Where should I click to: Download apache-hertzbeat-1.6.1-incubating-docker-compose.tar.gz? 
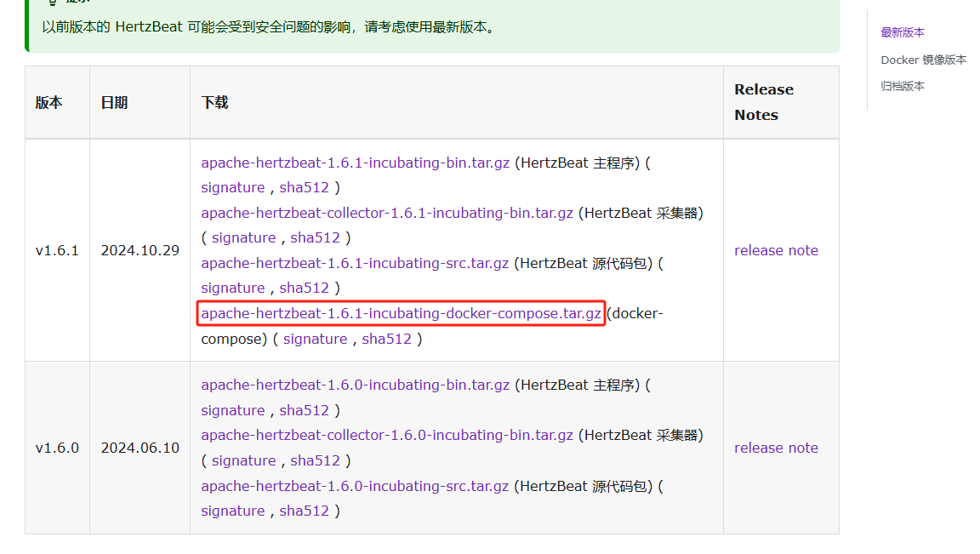pyautogui.click(x=402, y=313)
